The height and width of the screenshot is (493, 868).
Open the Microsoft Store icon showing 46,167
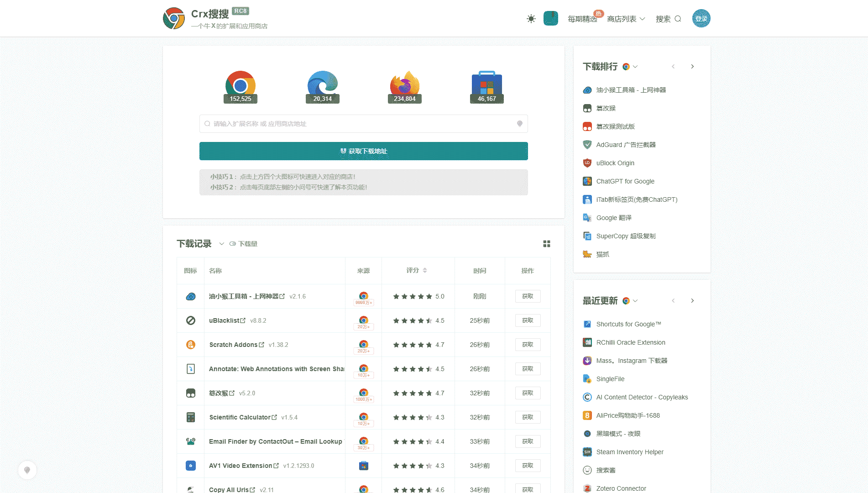pyautogui.click(x=486, y=87)
